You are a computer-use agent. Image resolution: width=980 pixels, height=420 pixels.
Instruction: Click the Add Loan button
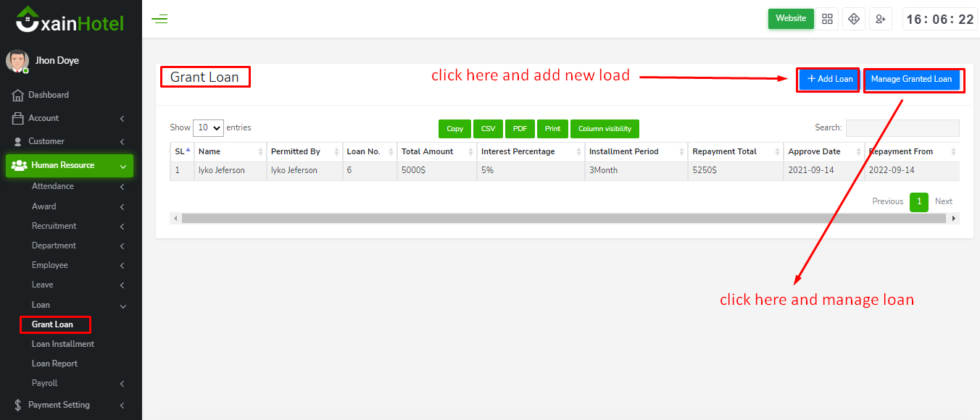[x=829, y=79]
